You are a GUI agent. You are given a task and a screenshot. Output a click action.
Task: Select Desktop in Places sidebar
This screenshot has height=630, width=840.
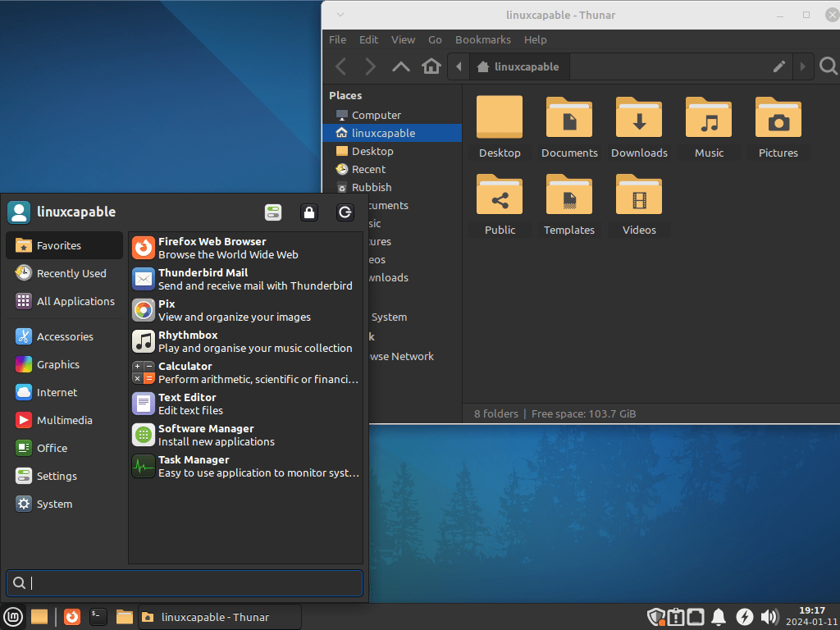392,151
